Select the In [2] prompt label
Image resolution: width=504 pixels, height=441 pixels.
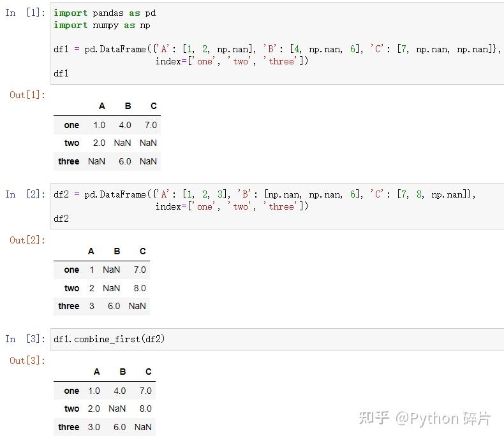26,194
